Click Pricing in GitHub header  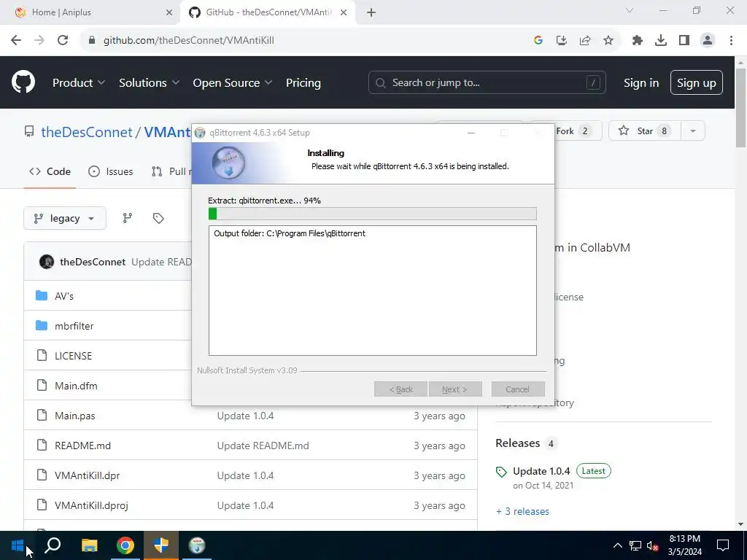pyautogui.click(x=303, y=82)
